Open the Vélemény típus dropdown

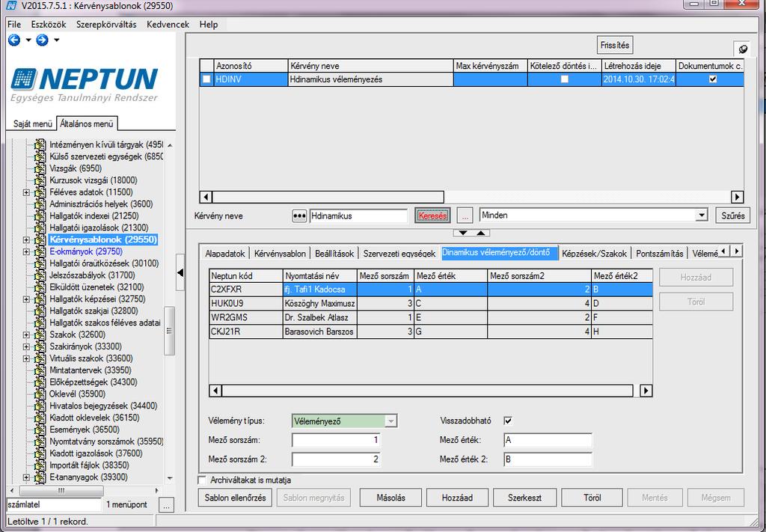pyautogui.click(x=390, y=421)
